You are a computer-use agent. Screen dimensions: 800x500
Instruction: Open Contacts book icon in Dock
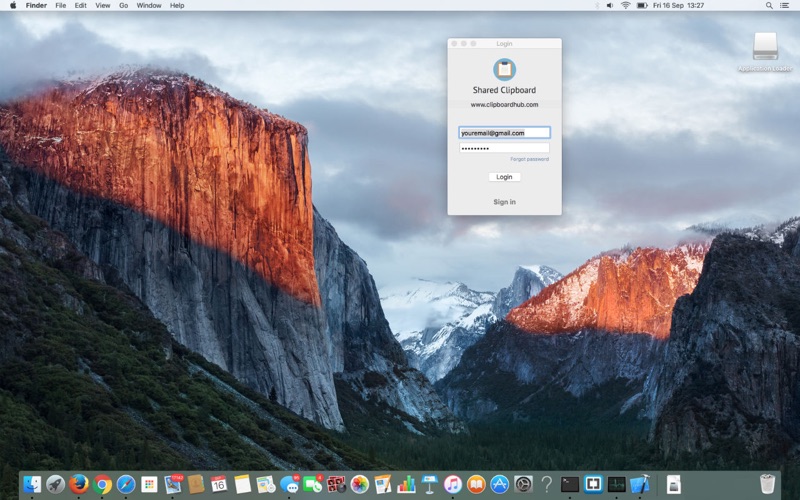[x=196, y=484]
